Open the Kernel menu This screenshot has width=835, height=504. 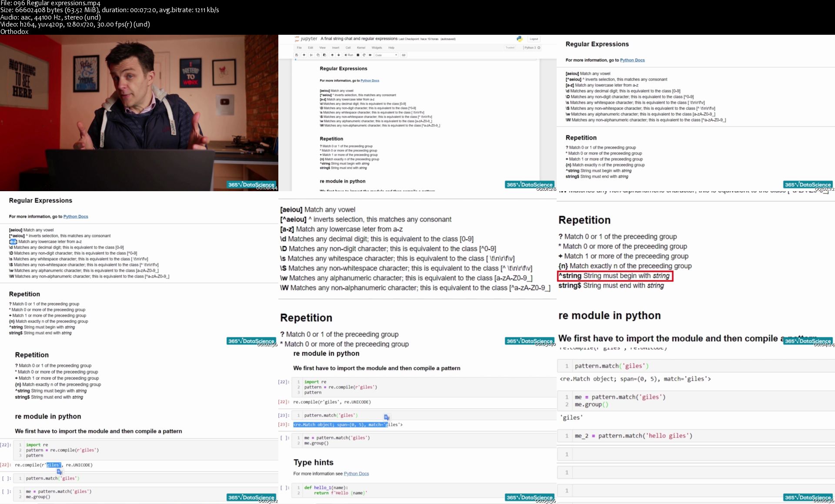point(361,48)
